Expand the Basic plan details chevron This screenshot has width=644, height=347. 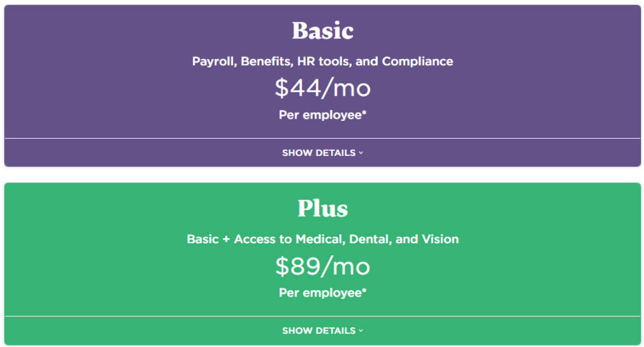(361, 153)
